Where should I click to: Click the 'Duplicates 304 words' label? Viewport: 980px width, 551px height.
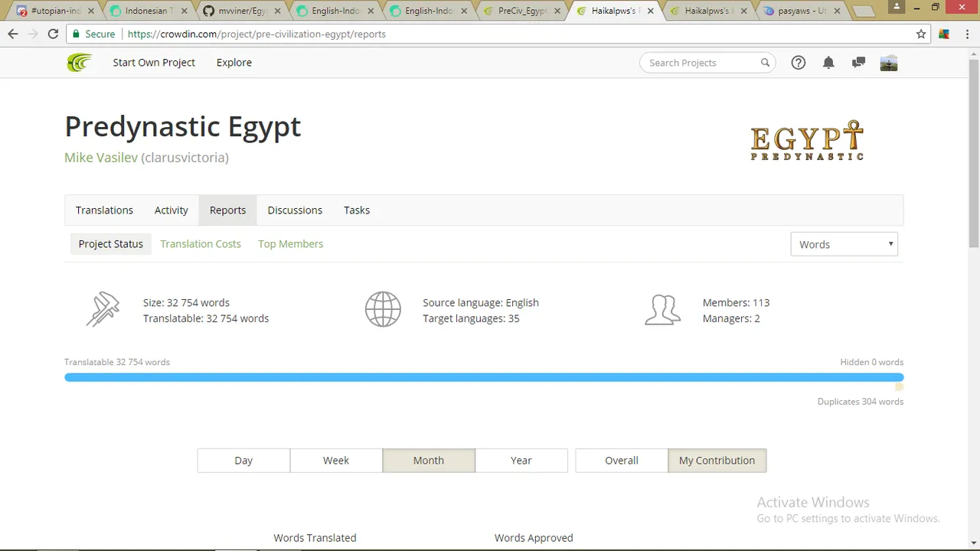pos(861,401)
